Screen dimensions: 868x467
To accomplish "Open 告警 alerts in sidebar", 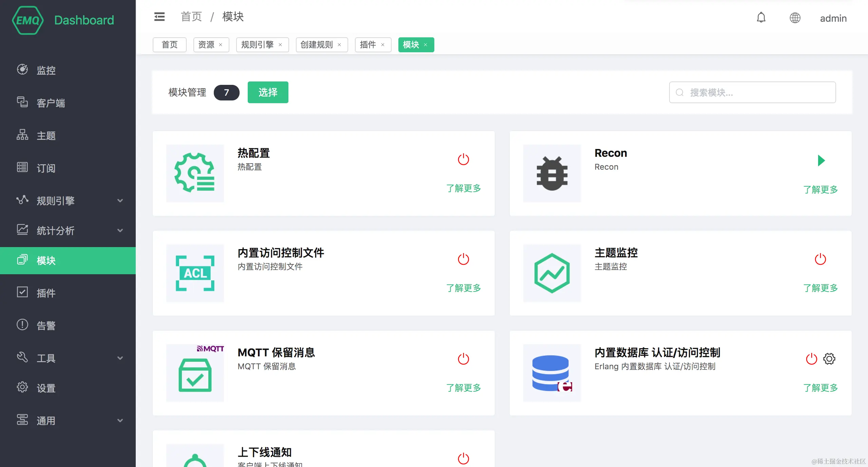I will pyautogui.click(x=46, y=325).
